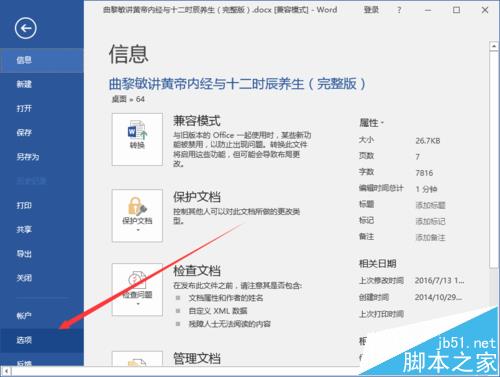500x377 pixels.
Task: Click the left arrow of horizontal scrollbar
Action: (6, 371)
